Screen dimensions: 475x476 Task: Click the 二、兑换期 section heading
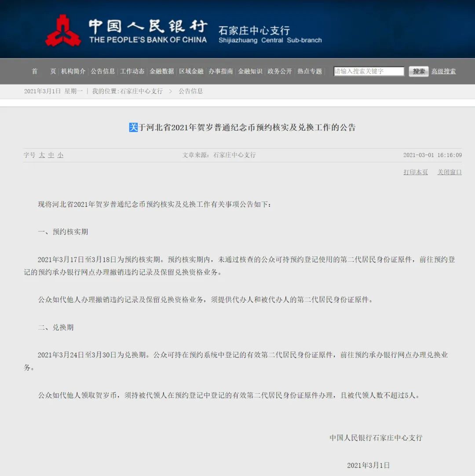[55, 328]
